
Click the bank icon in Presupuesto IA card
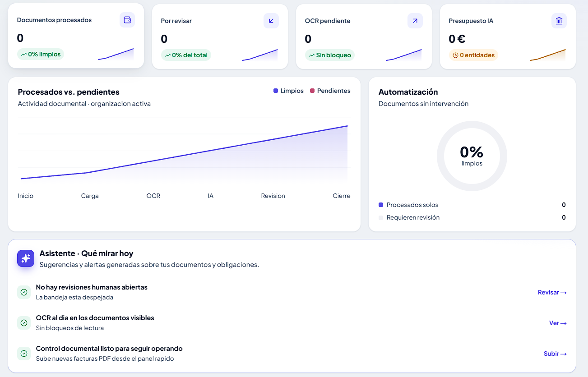tap(559, 21)
